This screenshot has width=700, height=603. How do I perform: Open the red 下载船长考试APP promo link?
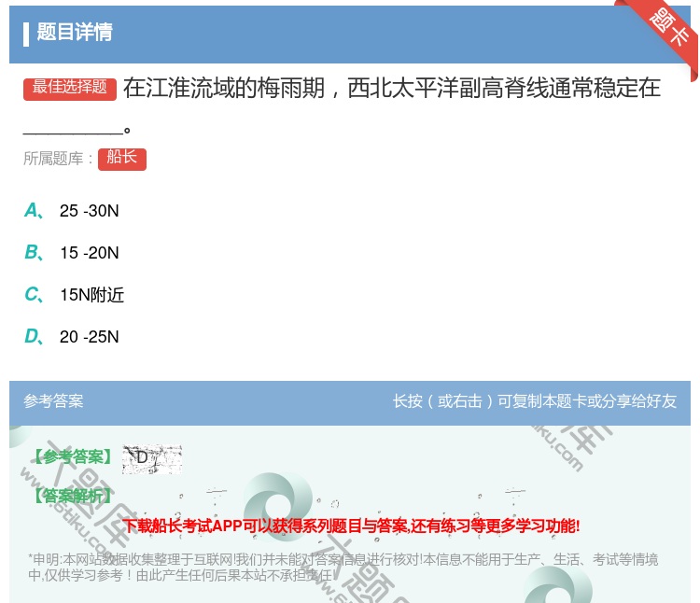coord(351,526)
